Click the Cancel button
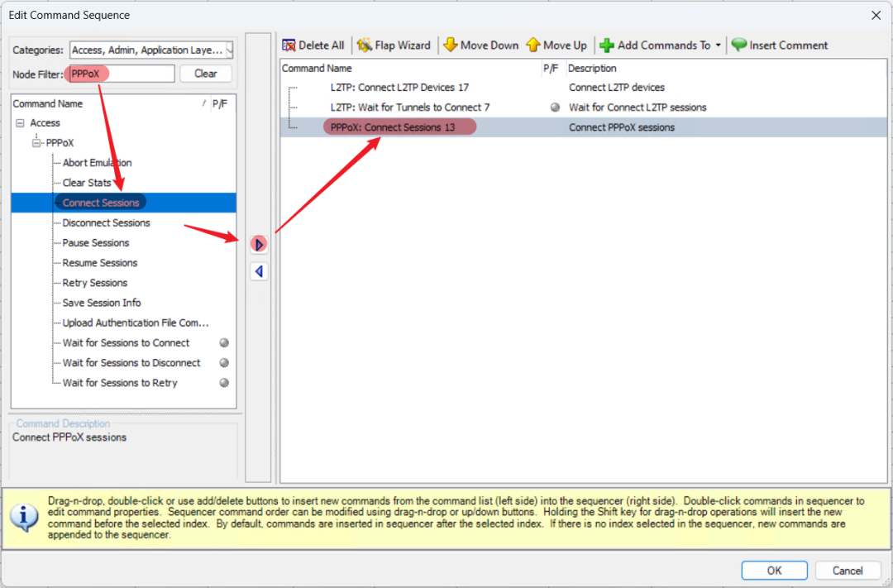The image size is (893, 588). 847,570
